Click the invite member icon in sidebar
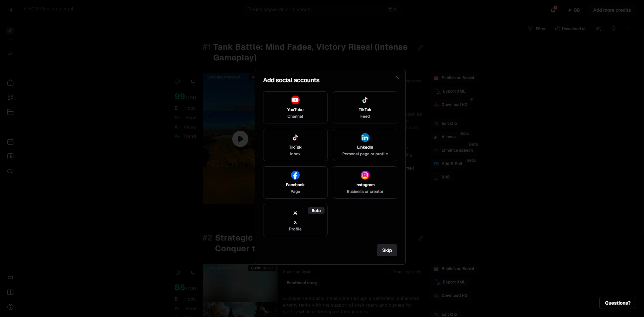 pyautogui.click(x=10, y=53)
